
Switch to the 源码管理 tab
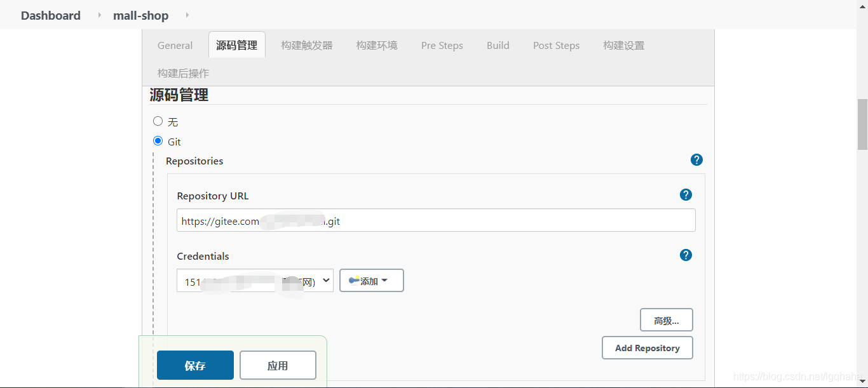pos(237,45)
